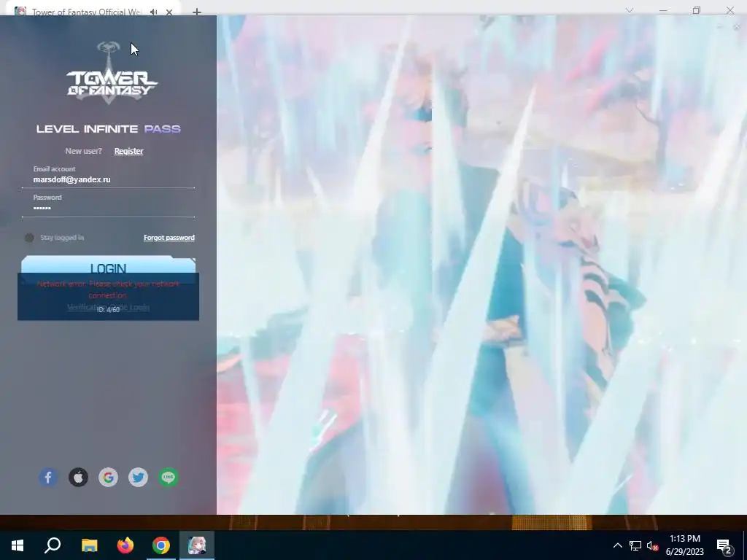
Task: Sign in with LINE icon
Action: click(x=169, y=477)
